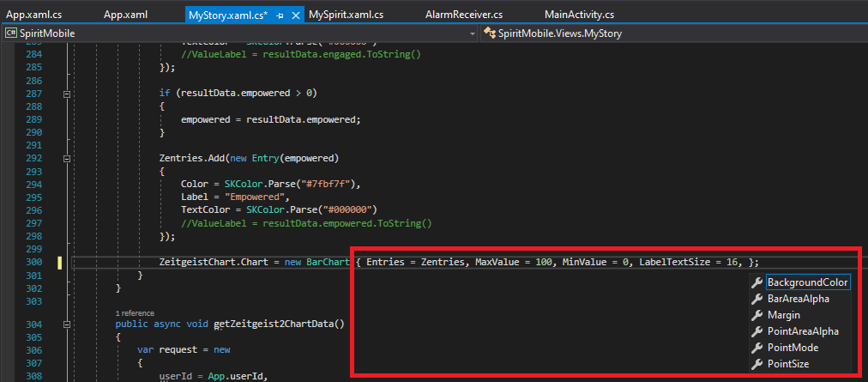Close the MyStory.xaml.cs tab
The image size is (868, 382).
tap(296, 16)
